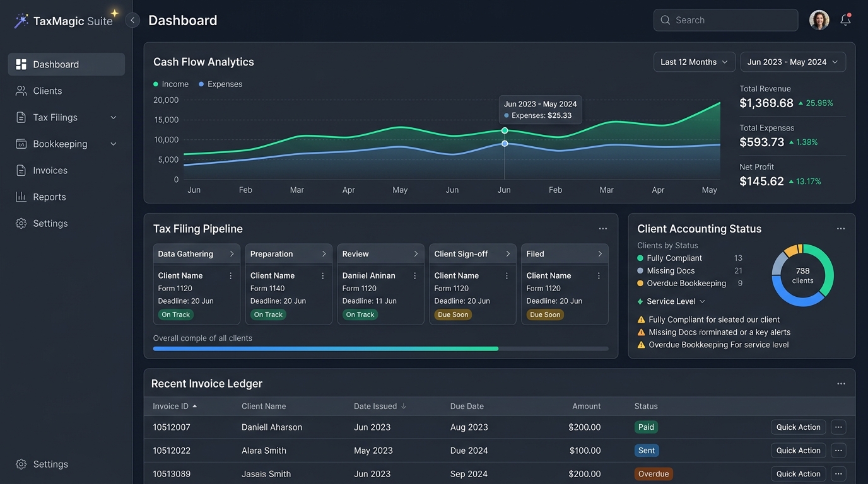Open more menu for invoice 10513089
This screenshot has width=868, height=484.
point(838,474)
